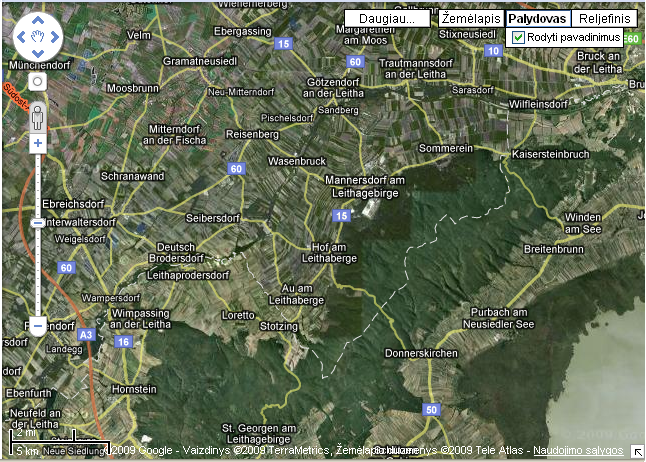Click the Trautmannsdorf an der Leitha label
This screenshot has height=462, width=646.
pos(415,68)
